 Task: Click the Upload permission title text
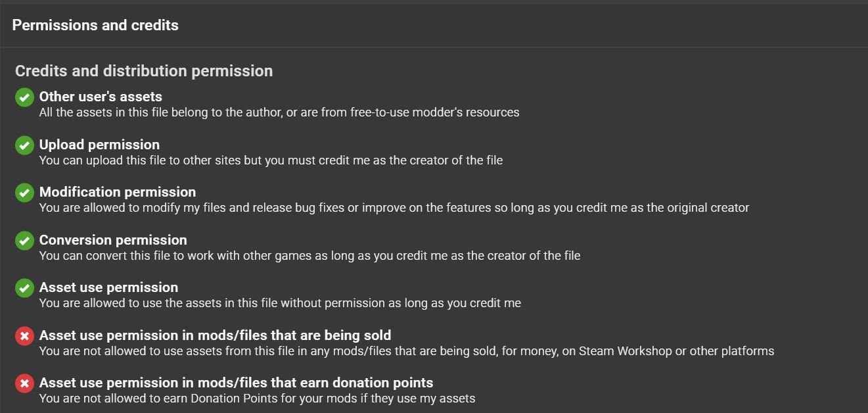tap(99, 145)
